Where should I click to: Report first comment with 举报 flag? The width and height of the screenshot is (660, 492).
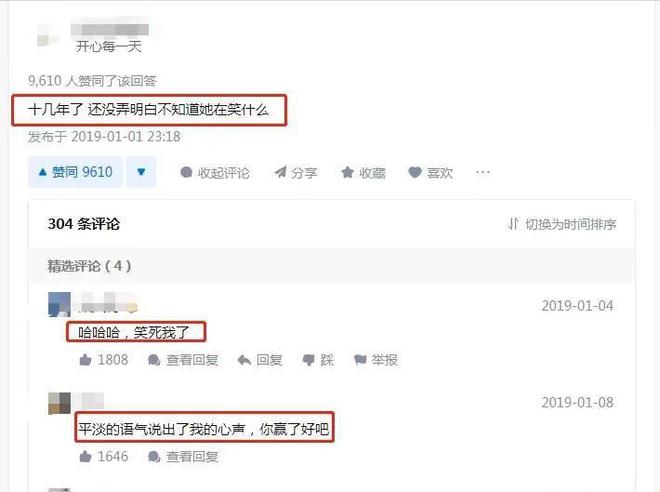tap(376, 360)
